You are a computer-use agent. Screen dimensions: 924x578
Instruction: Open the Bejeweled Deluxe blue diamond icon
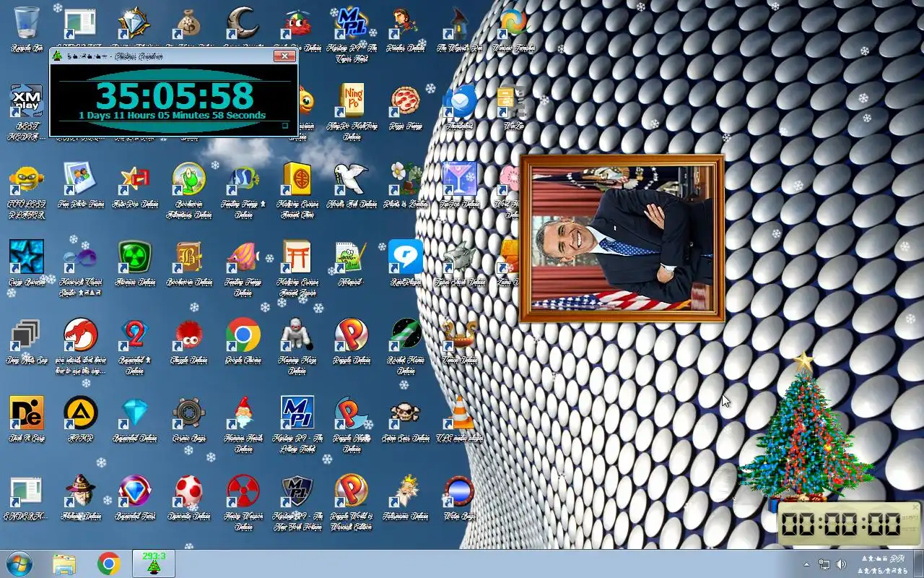(x=135, y=413)
